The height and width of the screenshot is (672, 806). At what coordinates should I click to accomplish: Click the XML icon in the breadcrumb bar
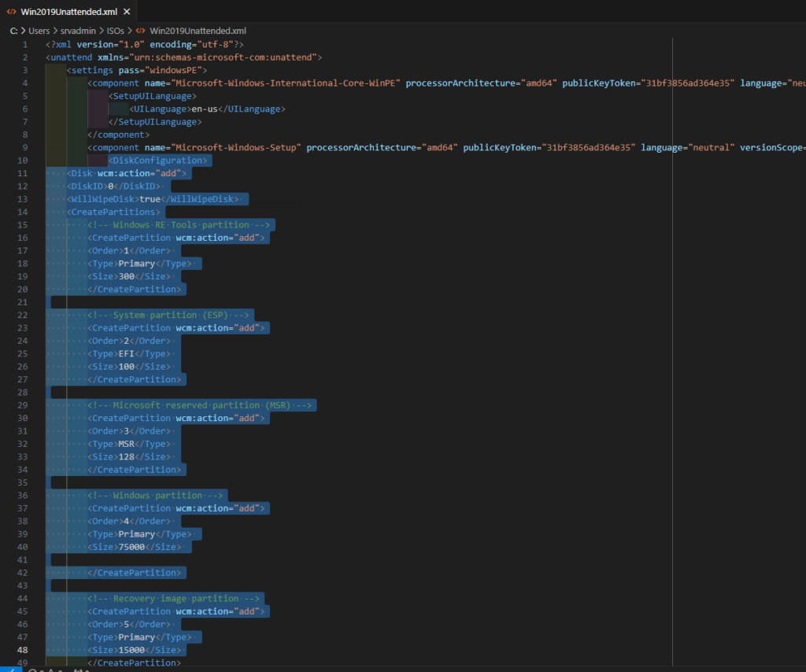click(141, 31)
